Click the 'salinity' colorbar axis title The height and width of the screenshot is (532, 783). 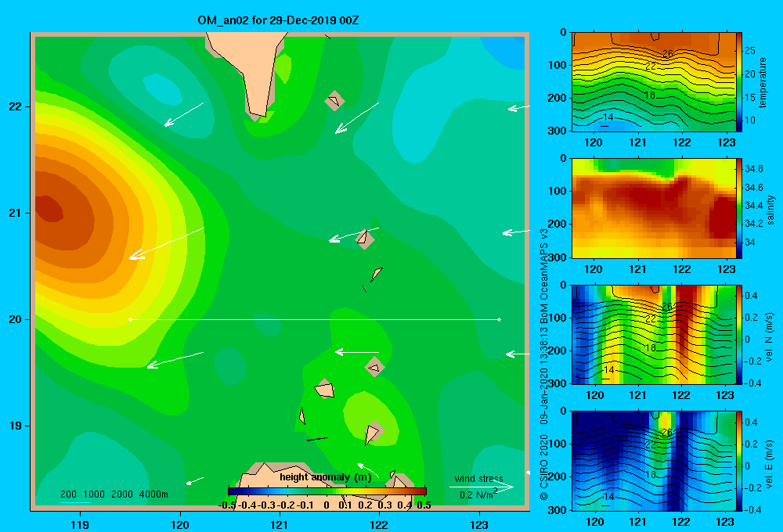coord(771,210)
